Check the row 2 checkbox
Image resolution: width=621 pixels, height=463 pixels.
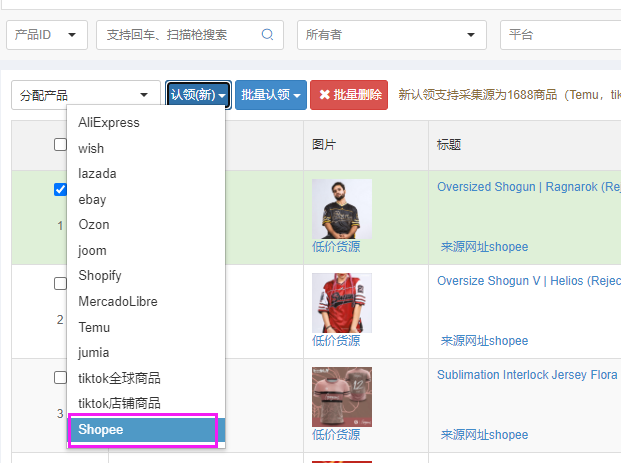(60, 284)
